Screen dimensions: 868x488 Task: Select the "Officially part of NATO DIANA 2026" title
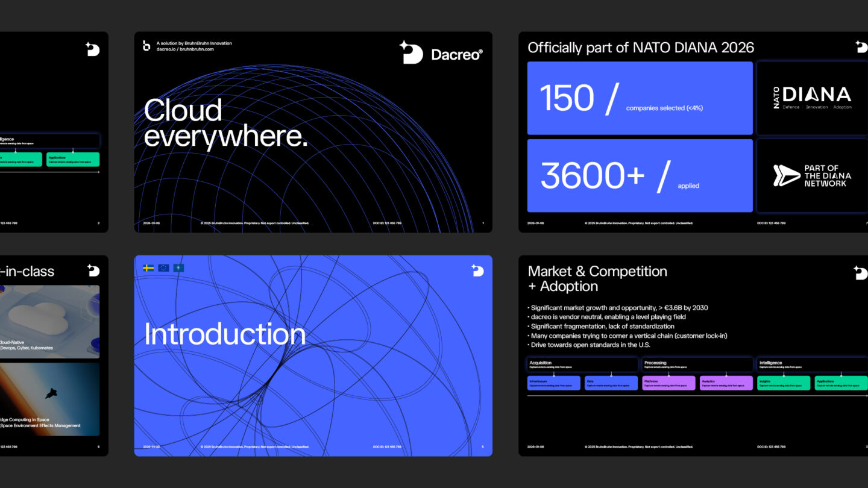click(x=641, y=48)
